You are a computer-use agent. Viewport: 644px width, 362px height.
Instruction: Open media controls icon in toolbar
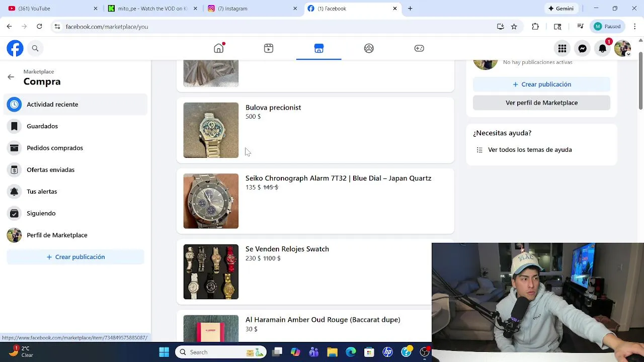[580, 27]
